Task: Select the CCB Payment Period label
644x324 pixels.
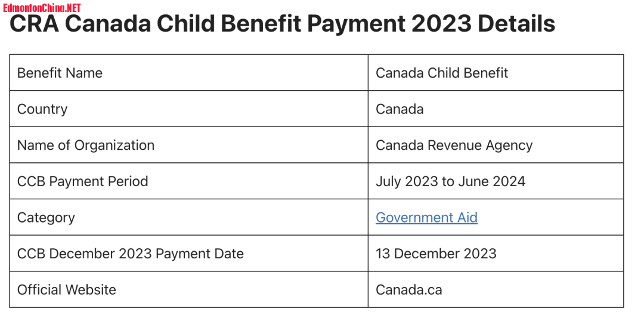Action: click(82, 181)
